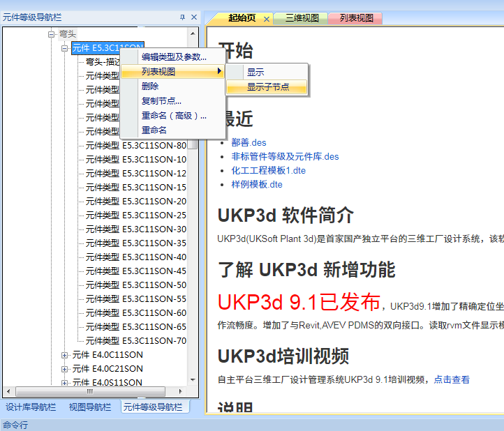Select tree item 元件类型 E5.3C11SON-70
This screenshot has width=504, height=431.
pyautogui.click(x=136, y=341)
